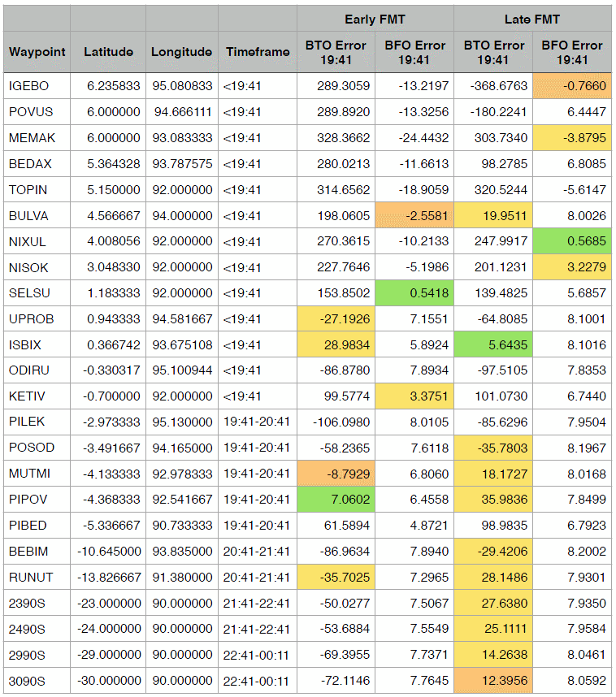
Task: Select the PILEK waypoint cell
Action: coord(37,422)
